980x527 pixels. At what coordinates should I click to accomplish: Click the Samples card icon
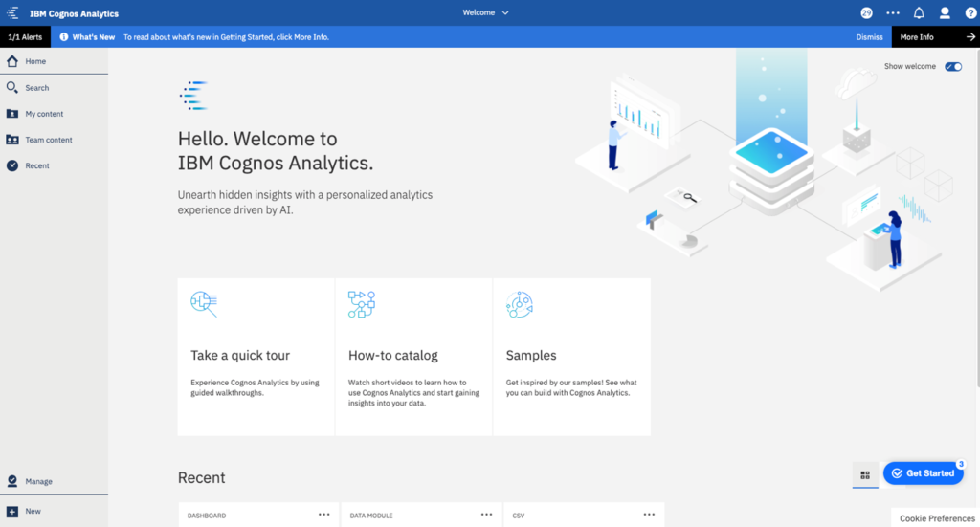point(520,304)
